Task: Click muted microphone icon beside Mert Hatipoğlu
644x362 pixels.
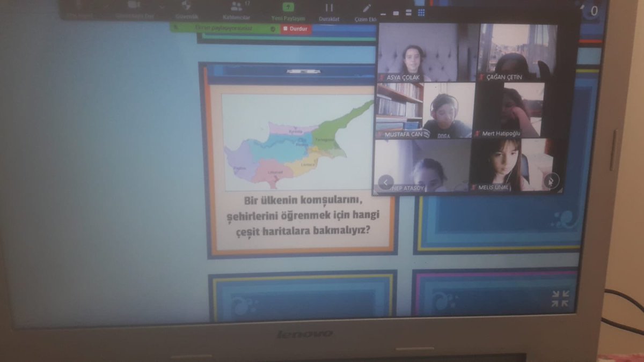Action: tap(477, 134)
